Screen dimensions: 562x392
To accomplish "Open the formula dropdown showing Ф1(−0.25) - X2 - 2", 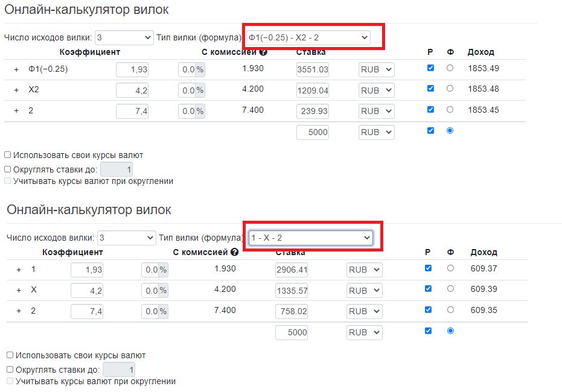I will click(308, 38).
